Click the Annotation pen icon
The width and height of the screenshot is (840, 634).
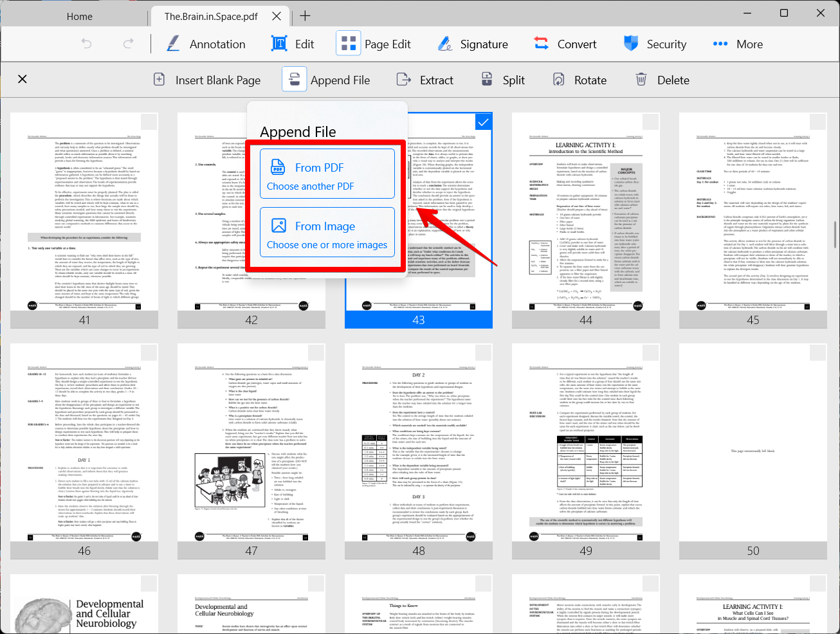click(173, 44)
